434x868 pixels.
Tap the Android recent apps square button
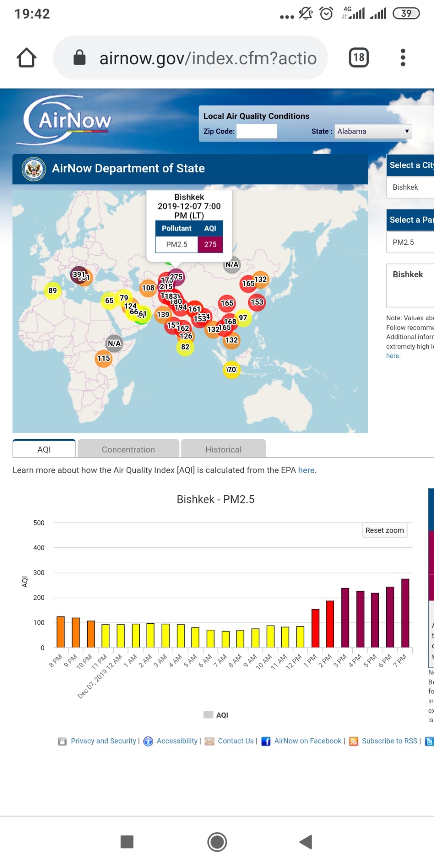point(127,842)
